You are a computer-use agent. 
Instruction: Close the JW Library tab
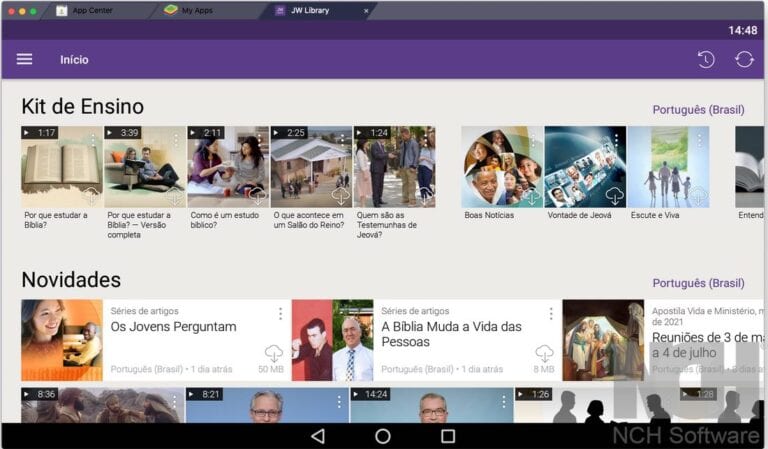coord(365,10)
